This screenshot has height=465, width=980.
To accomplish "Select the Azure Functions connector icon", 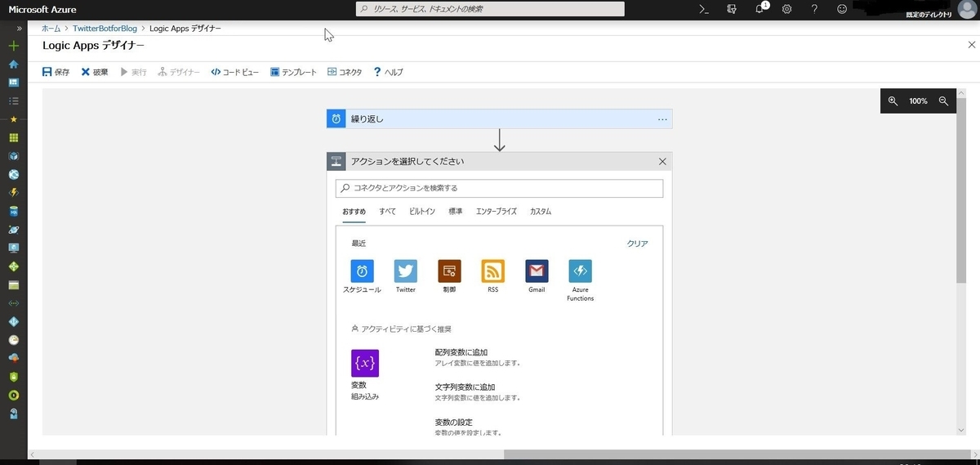I will coord(581,271).
